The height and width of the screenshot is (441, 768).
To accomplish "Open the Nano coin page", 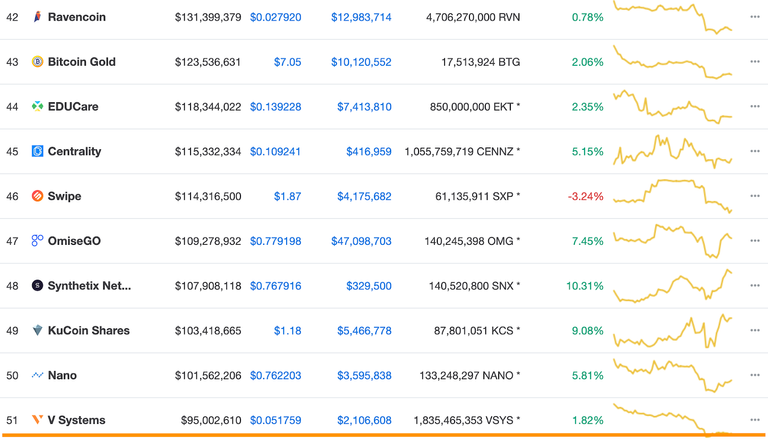I will 62,375.
